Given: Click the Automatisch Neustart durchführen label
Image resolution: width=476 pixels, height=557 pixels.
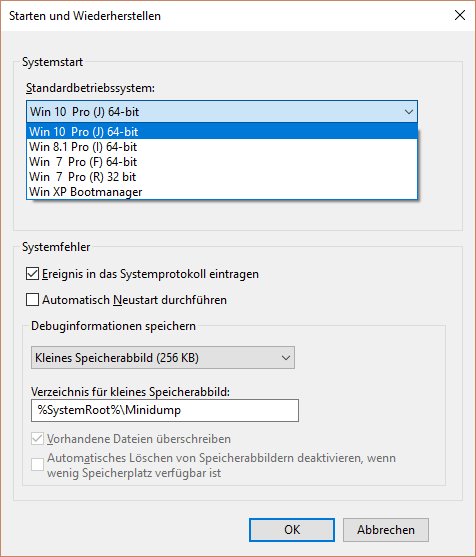Looking at the screenshot, I should pyautogui.click(x=134, y=300).
